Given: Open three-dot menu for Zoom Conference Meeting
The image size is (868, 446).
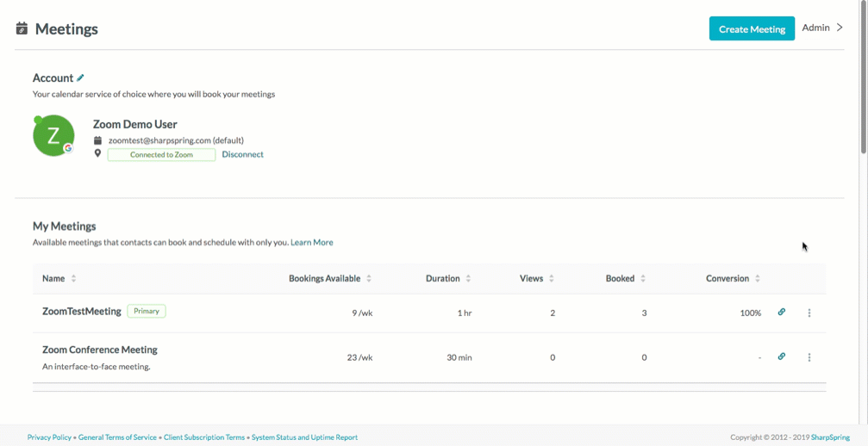Looking at the screenshot, I should [809, 357].
